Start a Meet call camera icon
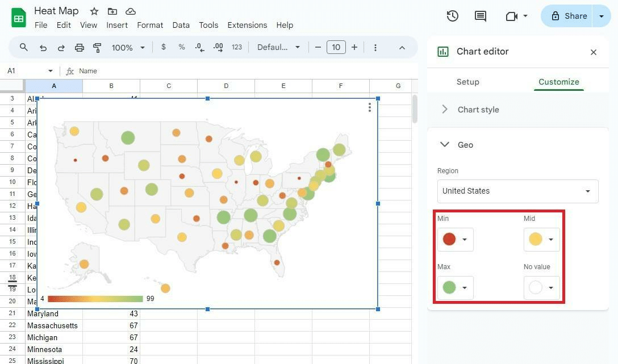The height and width of the screenshot is (364, 618). click(x=511, y=16)
